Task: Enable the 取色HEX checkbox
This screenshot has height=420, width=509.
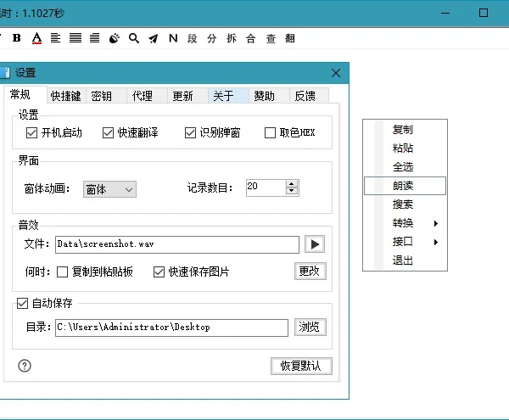Action: 271,133
